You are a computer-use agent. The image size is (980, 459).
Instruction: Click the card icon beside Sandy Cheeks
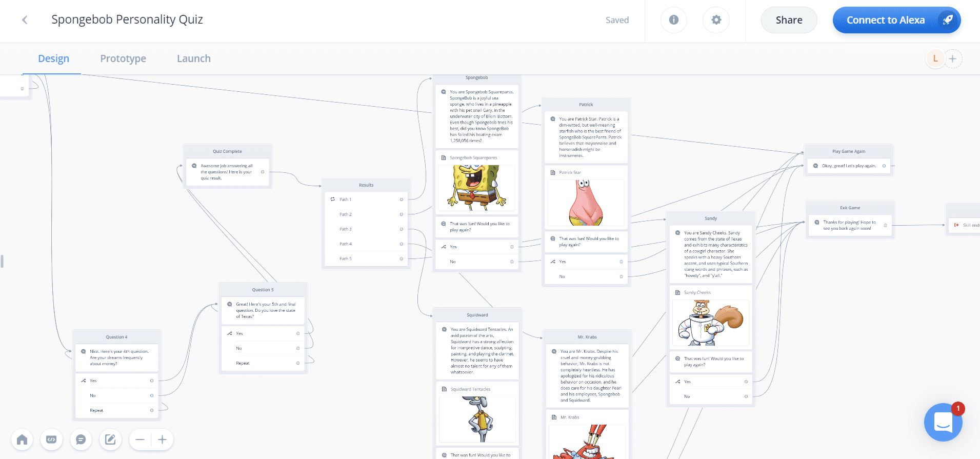(678, 293)
